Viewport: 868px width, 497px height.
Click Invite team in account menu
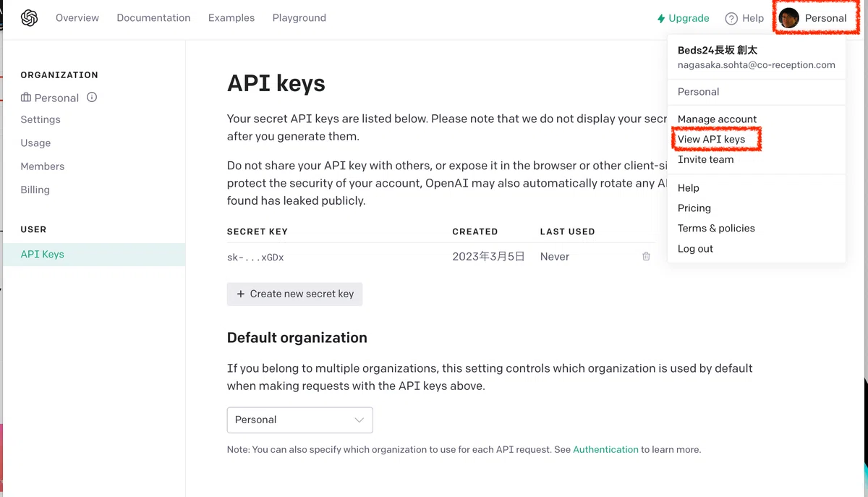coord(705,159)
